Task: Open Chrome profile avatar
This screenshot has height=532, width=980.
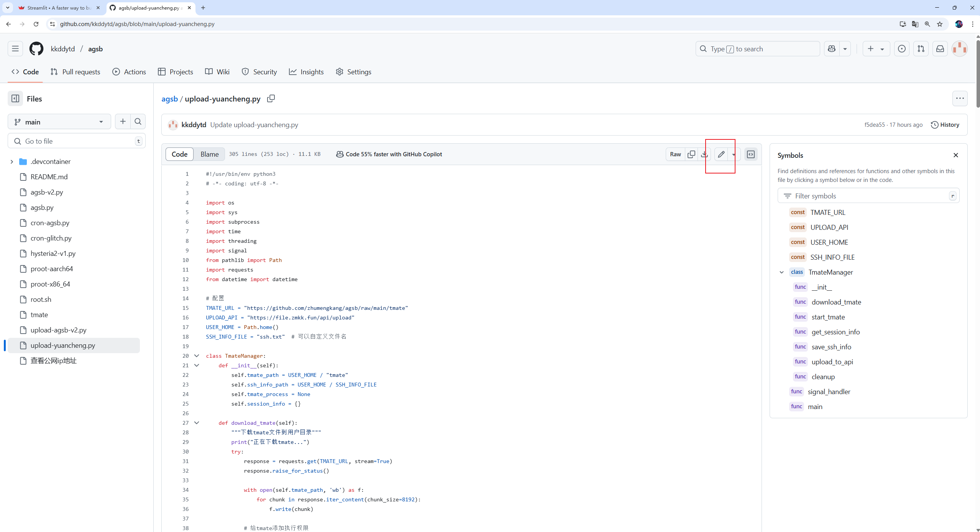Action: [x=959, y=24]
